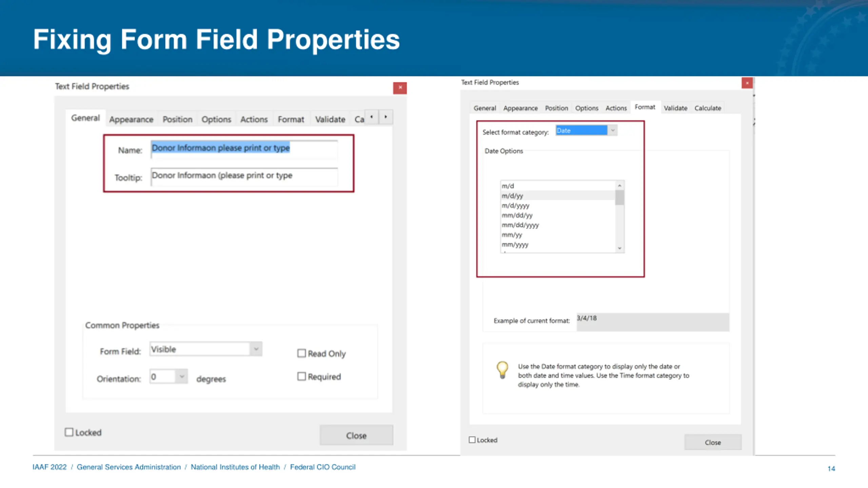This screenshot has width=868, height=488.
Task: Enable the Required checkbox
Action: click(301, 377)
